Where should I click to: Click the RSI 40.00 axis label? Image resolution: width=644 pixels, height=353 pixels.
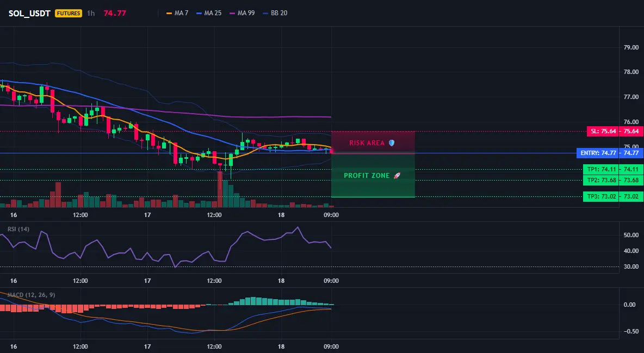[x=631, y=251]
